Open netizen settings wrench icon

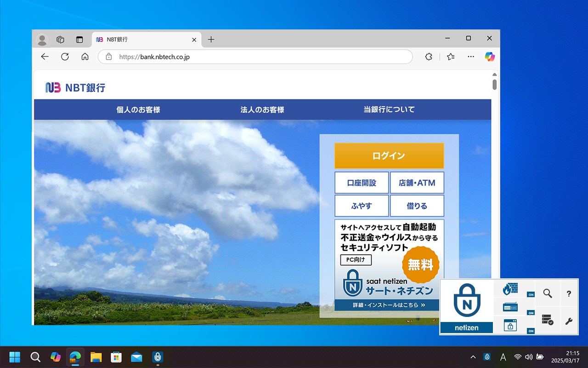pos(569,321)
